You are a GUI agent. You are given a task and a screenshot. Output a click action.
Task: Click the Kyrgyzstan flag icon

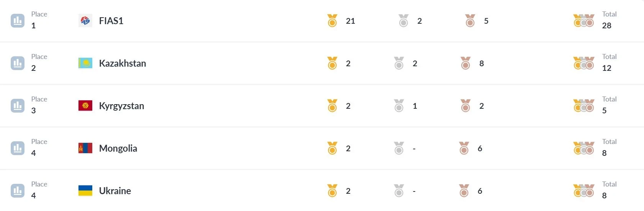85,106
